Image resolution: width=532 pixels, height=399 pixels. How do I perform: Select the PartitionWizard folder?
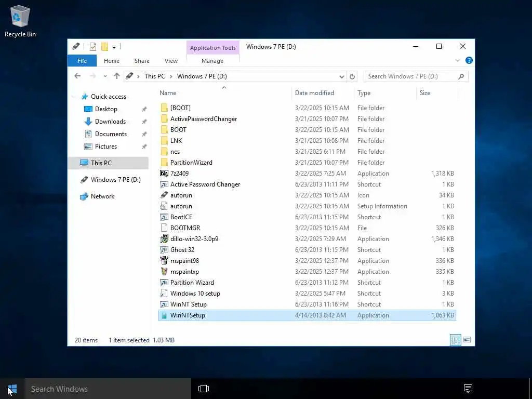[191, 163]
